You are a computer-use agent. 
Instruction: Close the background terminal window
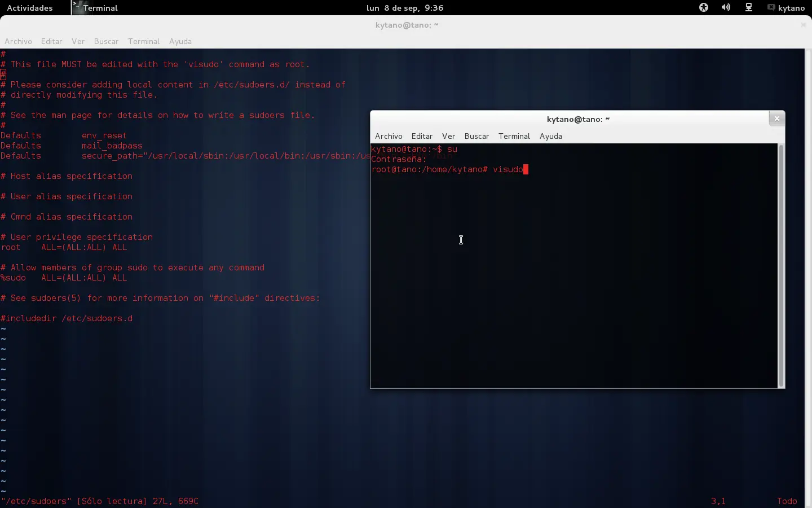coord(804,25)
